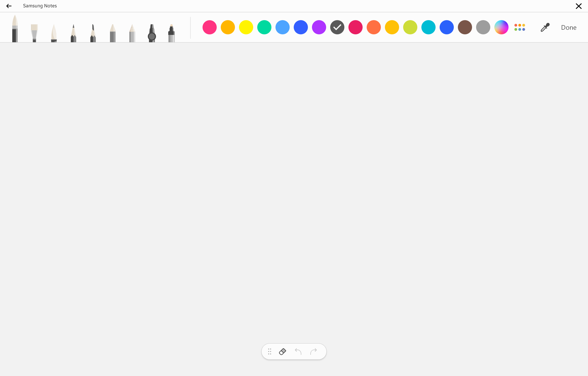
Task: Select the flat watercolor brush tool
Action: [34, 33]
